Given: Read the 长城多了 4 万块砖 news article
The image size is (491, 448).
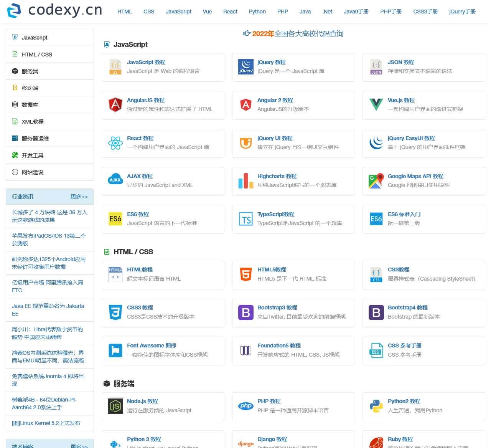Looking at the screenshot, I should (49, 216).
